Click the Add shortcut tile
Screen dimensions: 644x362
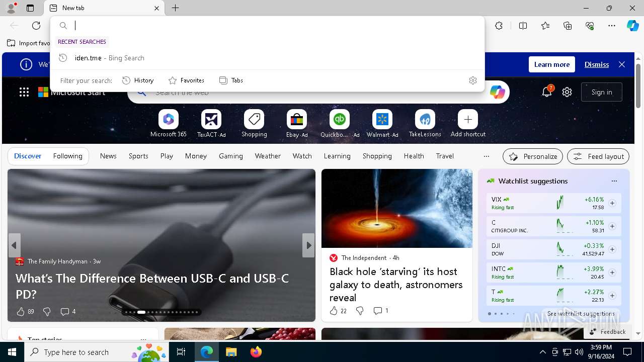pyautogui.click(x=468, y=124)
